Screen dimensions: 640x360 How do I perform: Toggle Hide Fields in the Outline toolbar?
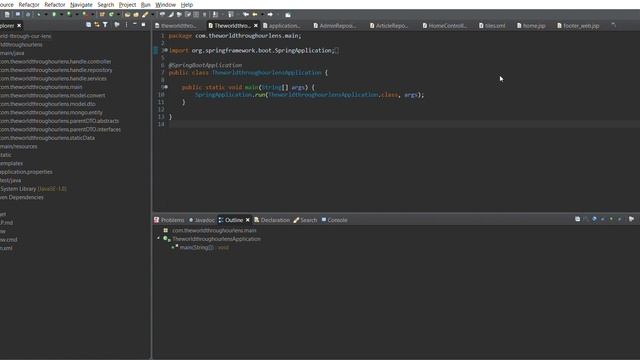coord(594,219)
